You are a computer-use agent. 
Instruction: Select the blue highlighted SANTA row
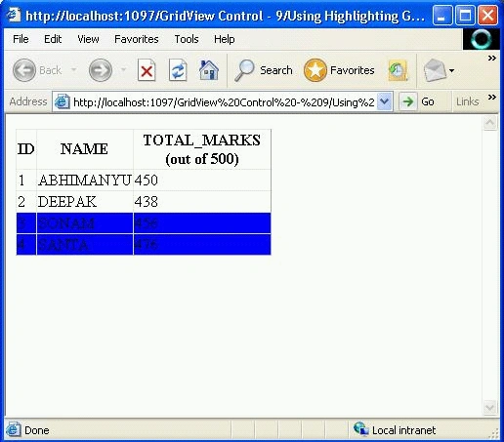144,245
